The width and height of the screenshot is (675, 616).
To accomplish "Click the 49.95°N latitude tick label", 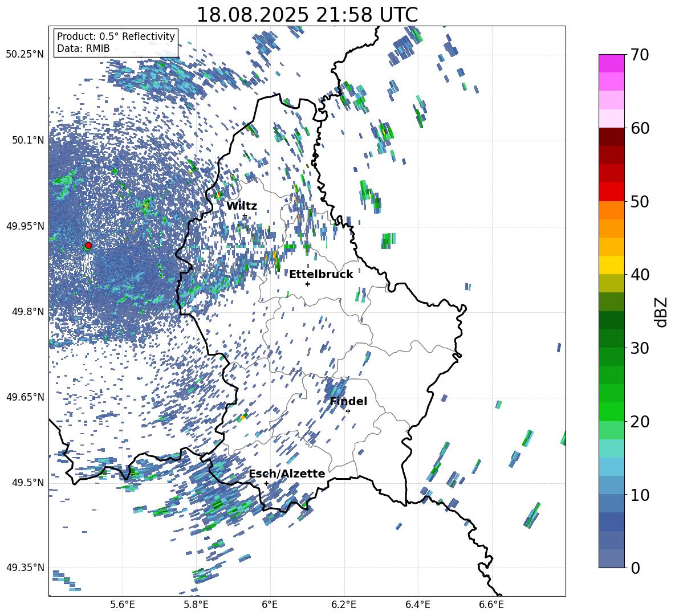I will point(25,226).
